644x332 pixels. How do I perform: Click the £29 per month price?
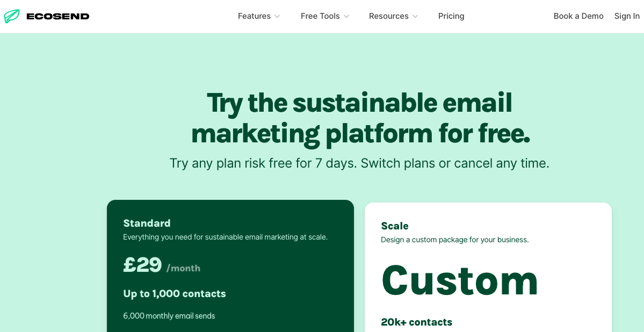[142, 264]
